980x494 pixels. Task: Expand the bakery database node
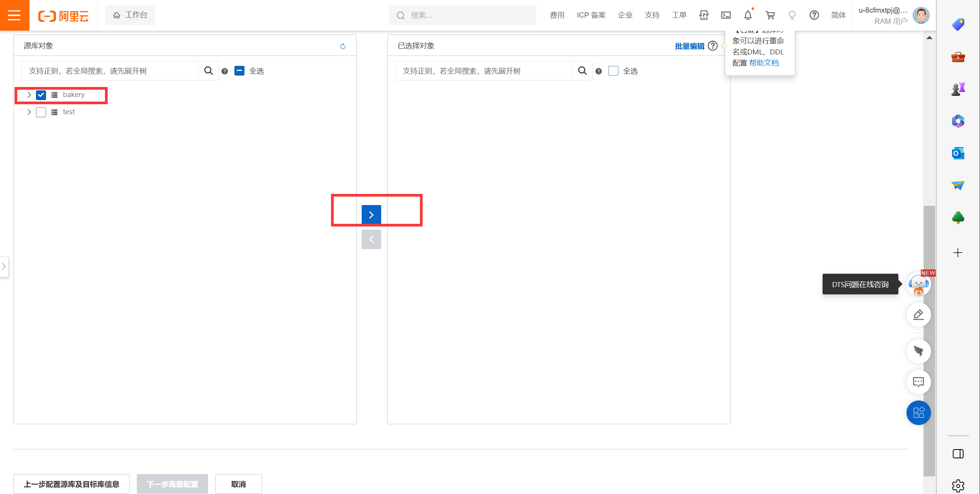pos(29,95)
